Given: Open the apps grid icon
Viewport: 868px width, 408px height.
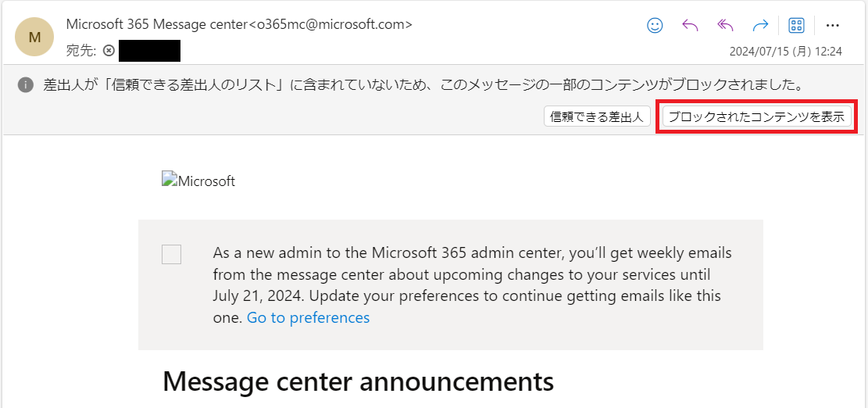Looking at the screenshot, I should coord(796,25).
